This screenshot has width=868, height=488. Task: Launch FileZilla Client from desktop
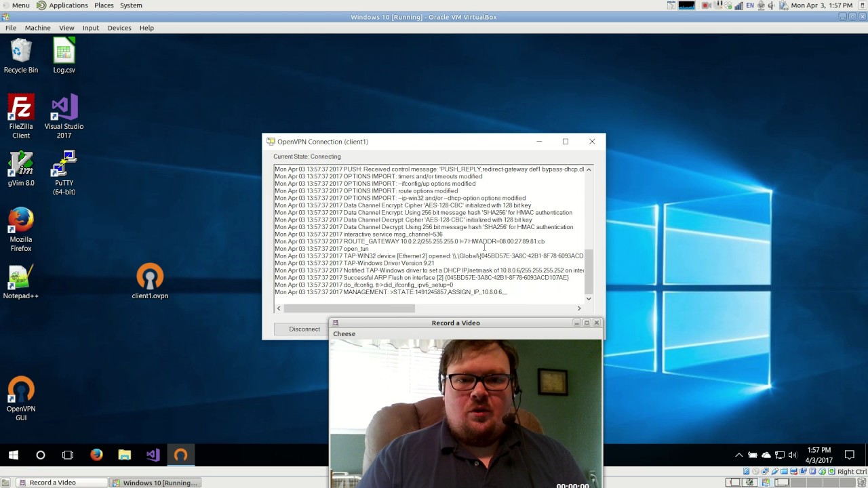[20, 117]
